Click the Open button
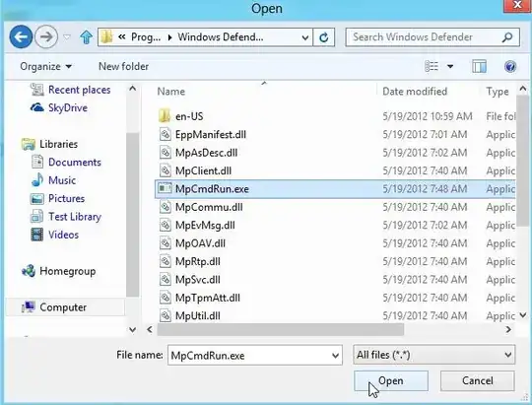 [391, 381]
